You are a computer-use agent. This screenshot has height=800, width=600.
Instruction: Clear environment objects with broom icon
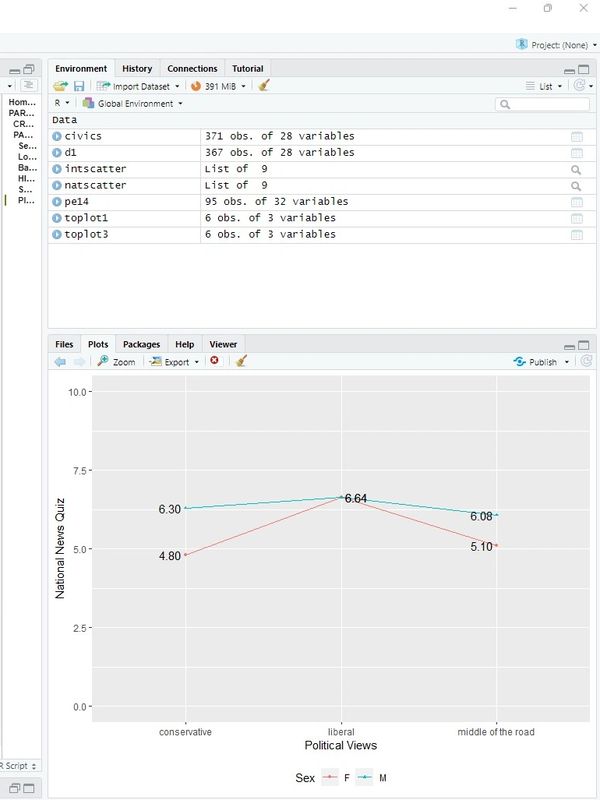[x=264, y=86]
